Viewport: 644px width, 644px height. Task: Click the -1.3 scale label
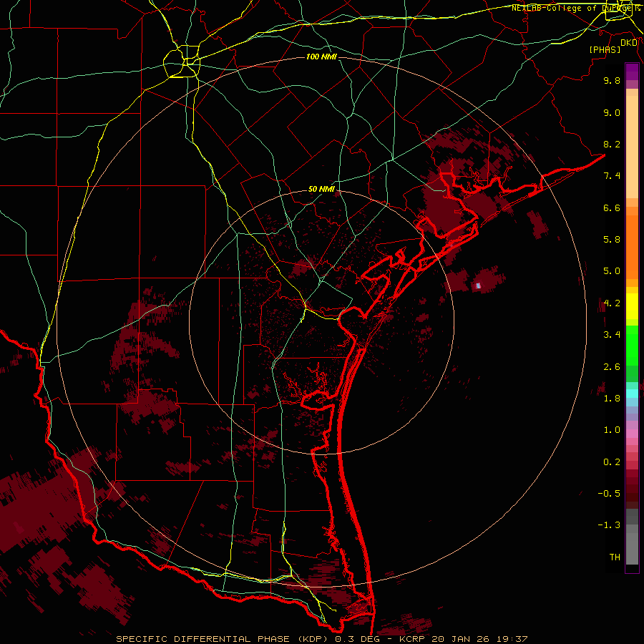609,525
